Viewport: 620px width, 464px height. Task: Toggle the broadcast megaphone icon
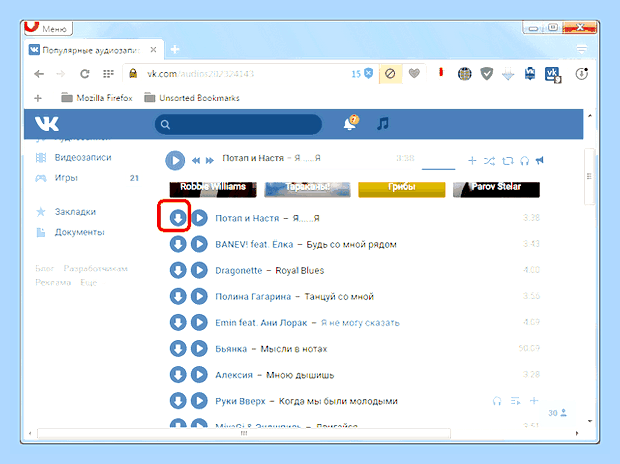point(540,160)
